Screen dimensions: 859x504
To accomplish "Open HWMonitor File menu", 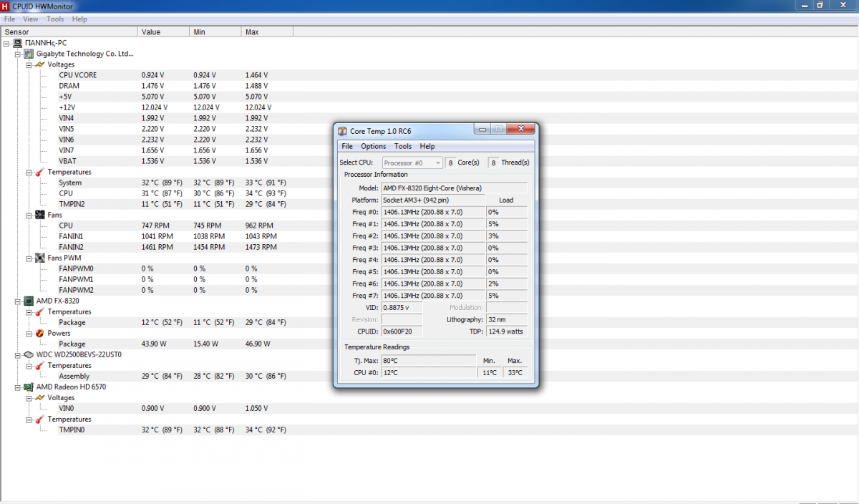I will click(10, 19).
